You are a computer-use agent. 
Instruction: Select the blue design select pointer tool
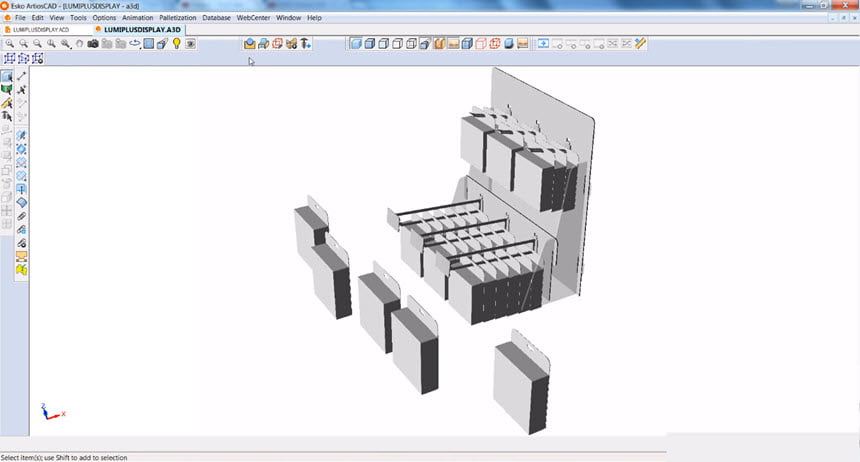click(7, 76)
